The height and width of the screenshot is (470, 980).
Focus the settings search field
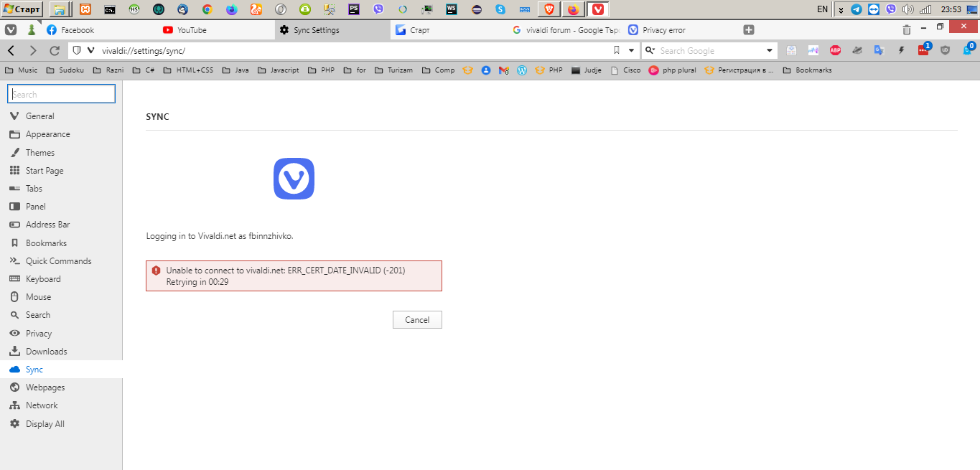click(x=61, y=94)
